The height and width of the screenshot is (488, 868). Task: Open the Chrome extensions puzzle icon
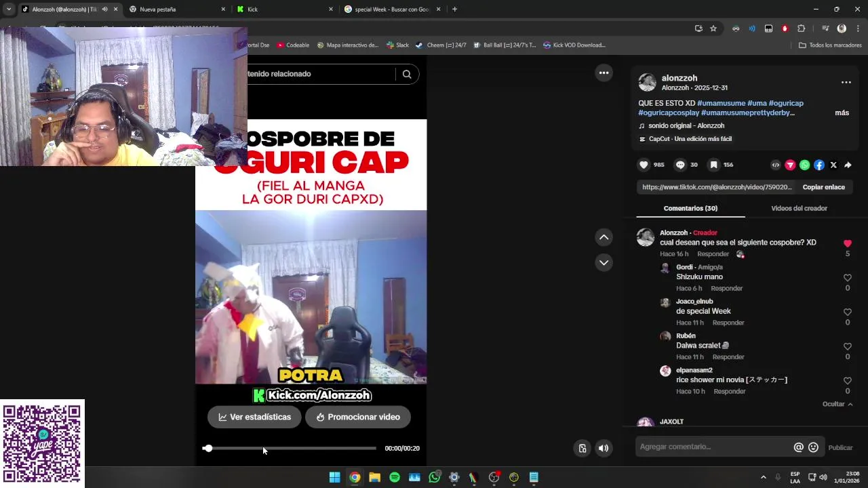tap(801, 28)
